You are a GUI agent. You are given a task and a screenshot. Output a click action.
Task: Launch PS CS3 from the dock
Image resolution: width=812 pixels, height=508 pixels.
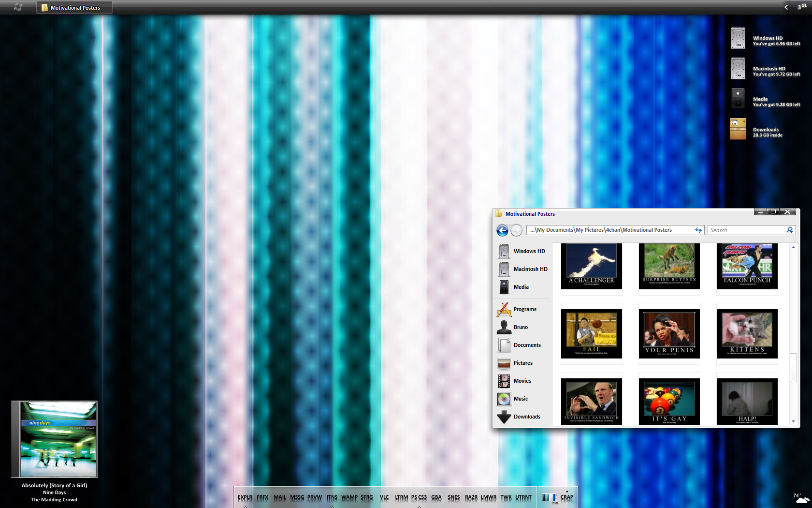click(x=419, y=497)
